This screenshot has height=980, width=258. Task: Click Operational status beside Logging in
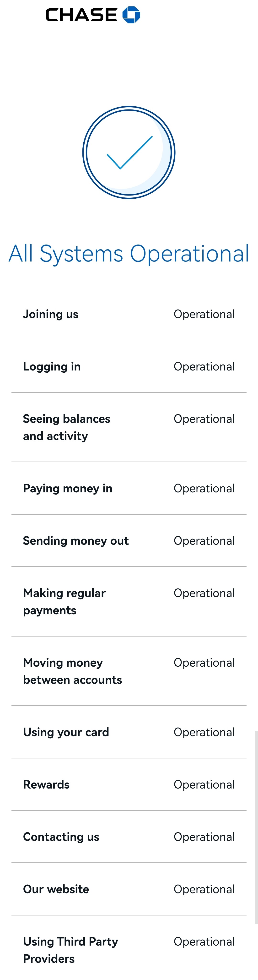coord(204,367)
